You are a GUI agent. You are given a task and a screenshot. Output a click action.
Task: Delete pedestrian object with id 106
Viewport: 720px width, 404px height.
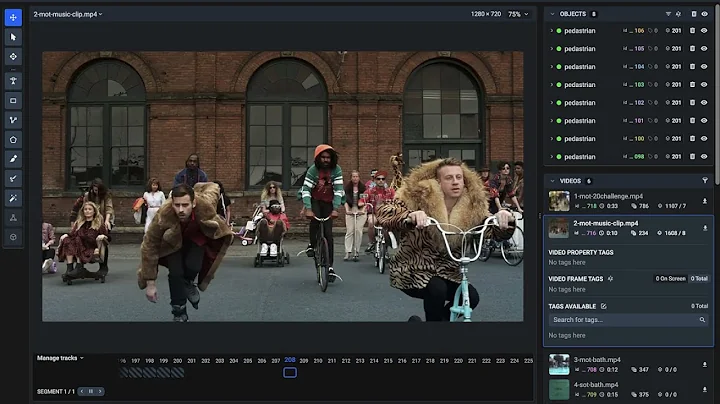click(692, 31)
